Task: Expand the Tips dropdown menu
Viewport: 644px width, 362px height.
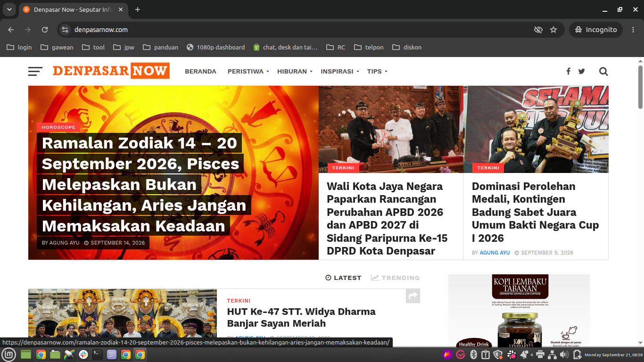Action: coord(377,72)
